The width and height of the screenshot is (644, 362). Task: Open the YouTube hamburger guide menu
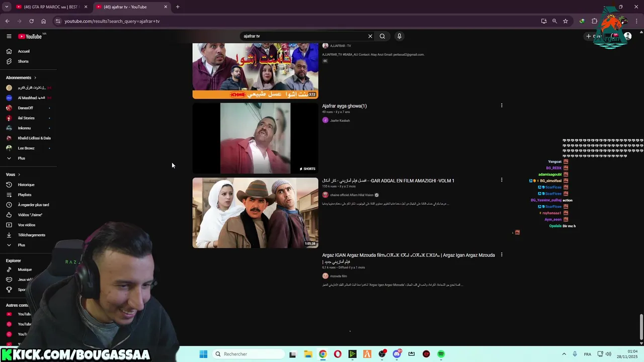tap(9, 36)
